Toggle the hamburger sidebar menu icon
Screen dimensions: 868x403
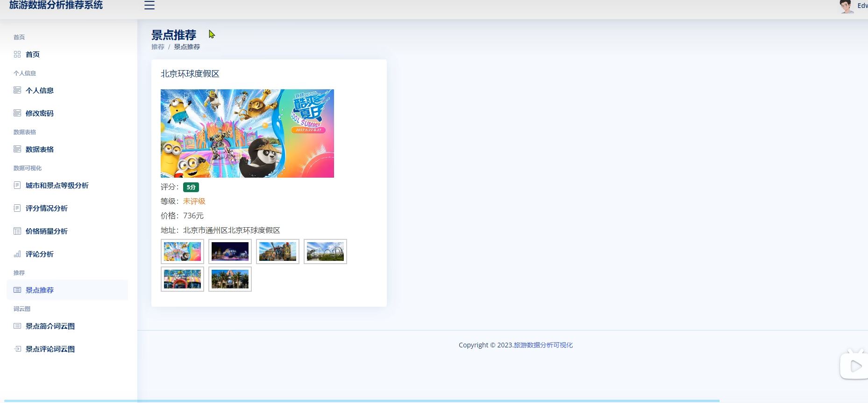point(149,6)
